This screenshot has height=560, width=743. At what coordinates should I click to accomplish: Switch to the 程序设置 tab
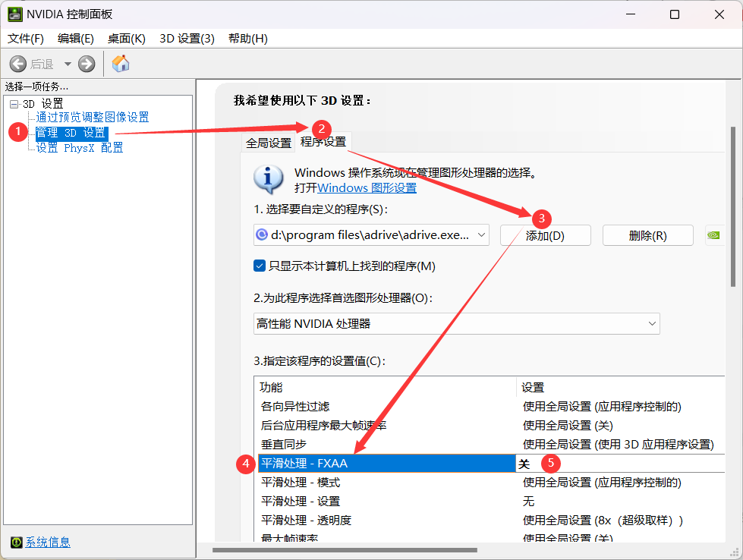(x=323, y=142)
